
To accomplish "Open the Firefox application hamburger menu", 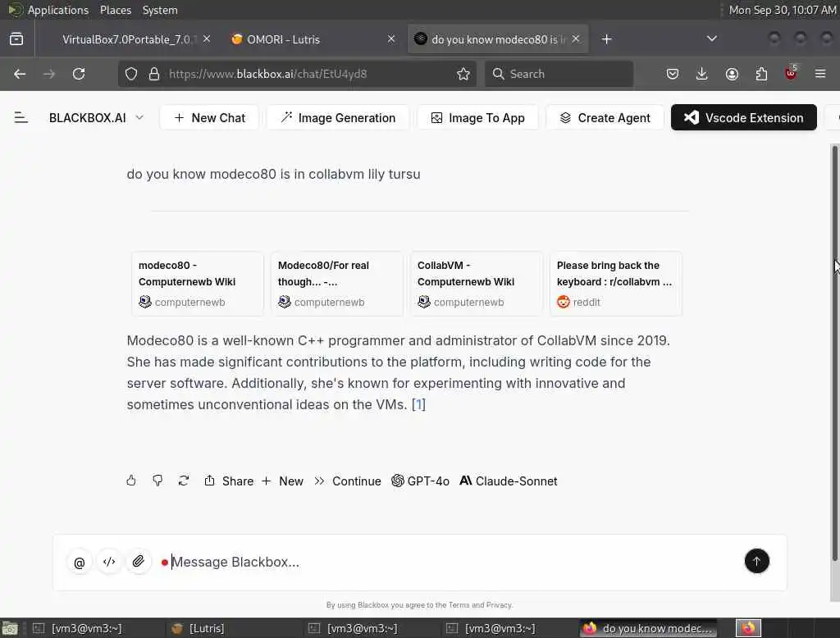I will click(820, 74).
